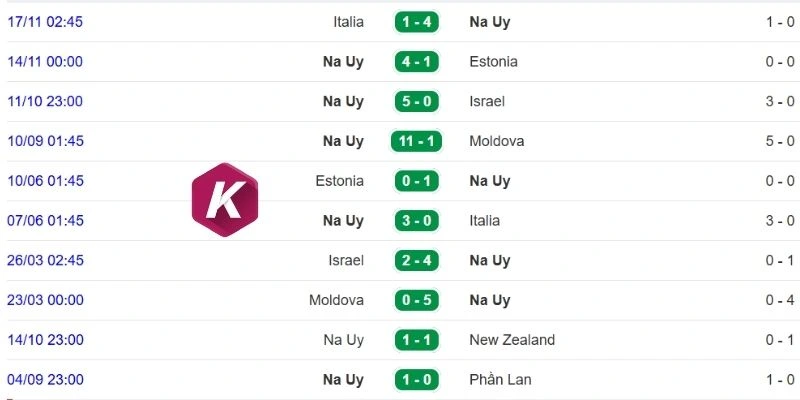
Task: Open the 0 - 5 Moldova match score
Action: point(417,301)
